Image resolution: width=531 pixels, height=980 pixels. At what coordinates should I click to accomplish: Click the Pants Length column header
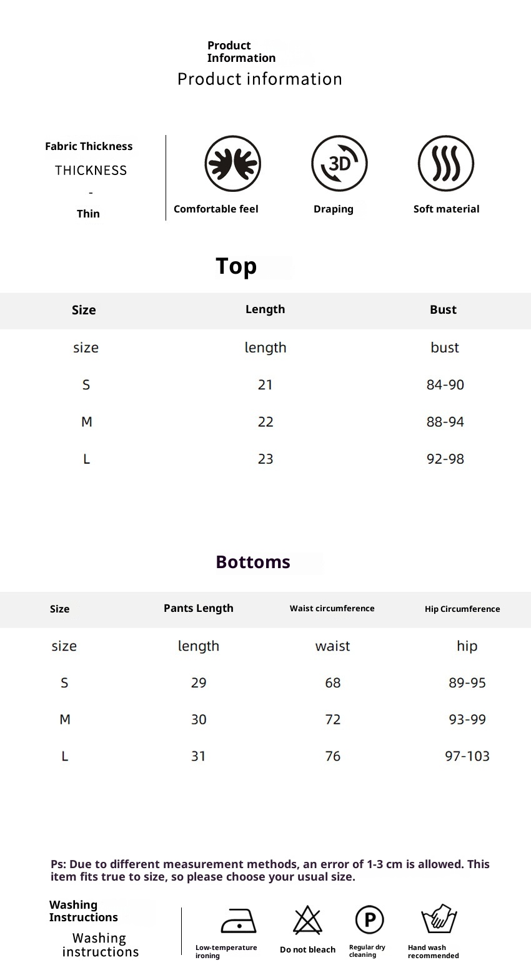point(199,608)
